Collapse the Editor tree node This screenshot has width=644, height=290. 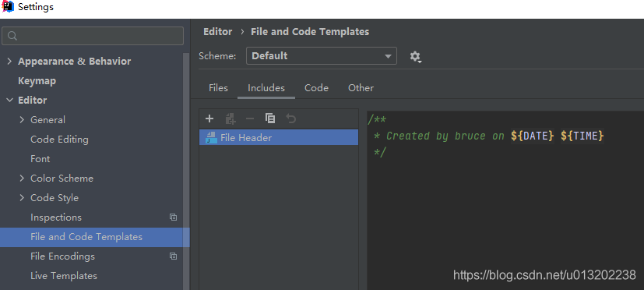coord(9,101)
